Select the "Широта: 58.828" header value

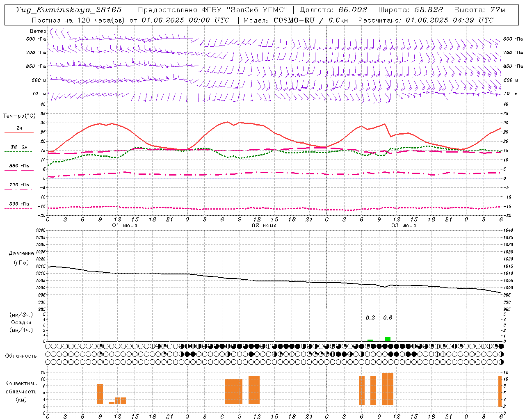click(x=411, y=10)
